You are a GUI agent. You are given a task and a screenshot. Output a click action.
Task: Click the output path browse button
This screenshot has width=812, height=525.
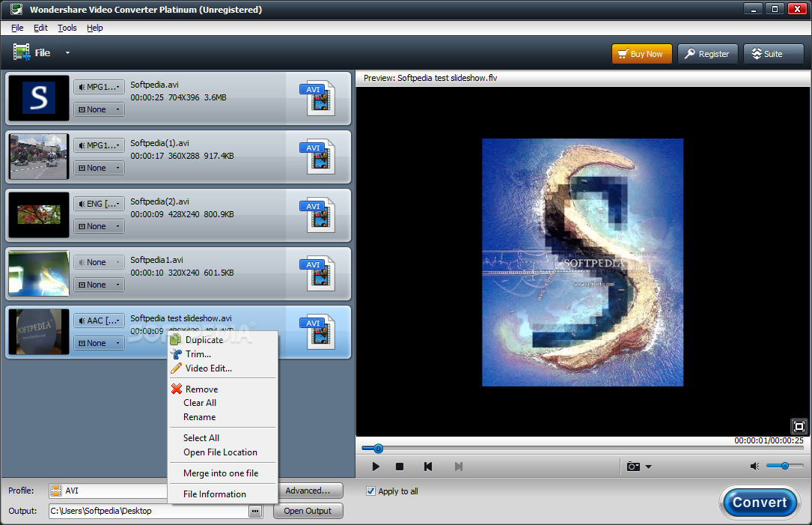click(254, 511)
